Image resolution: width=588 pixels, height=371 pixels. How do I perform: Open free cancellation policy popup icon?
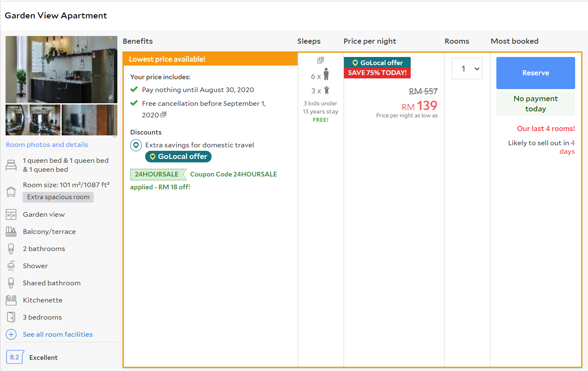[x=163, y=115]
